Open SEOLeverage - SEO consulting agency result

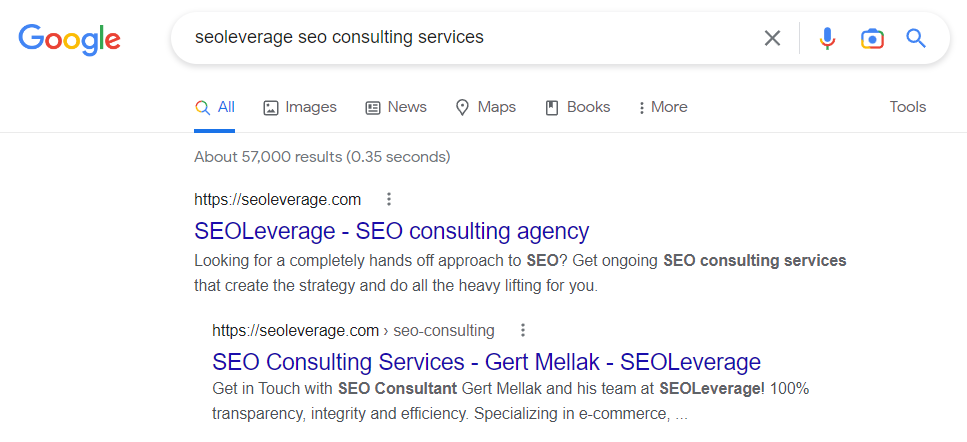coord(391,231)
